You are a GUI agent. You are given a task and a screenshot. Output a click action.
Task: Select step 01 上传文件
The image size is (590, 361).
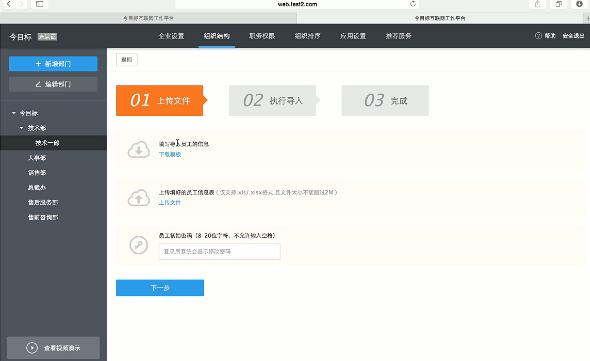click(161, 101)
